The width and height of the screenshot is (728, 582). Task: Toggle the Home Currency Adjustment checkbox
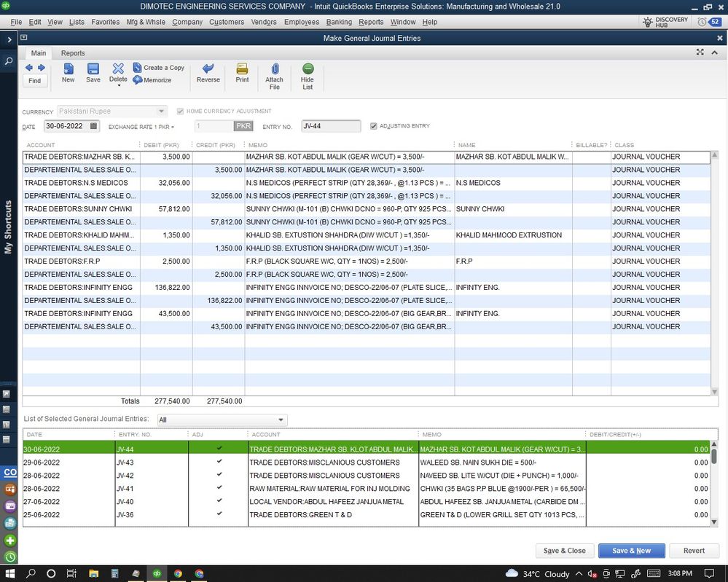[x=181, y=111]
